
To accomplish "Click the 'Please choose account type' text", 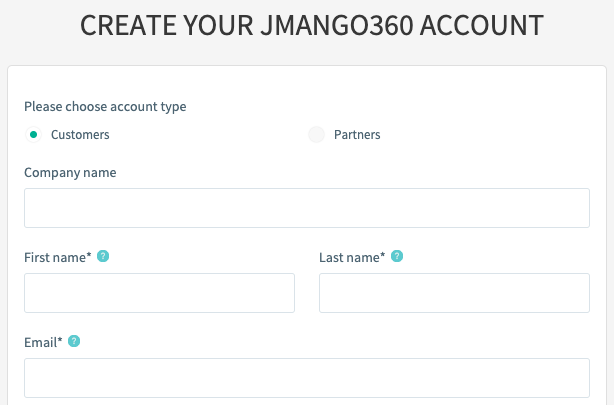I will point(105,106).
